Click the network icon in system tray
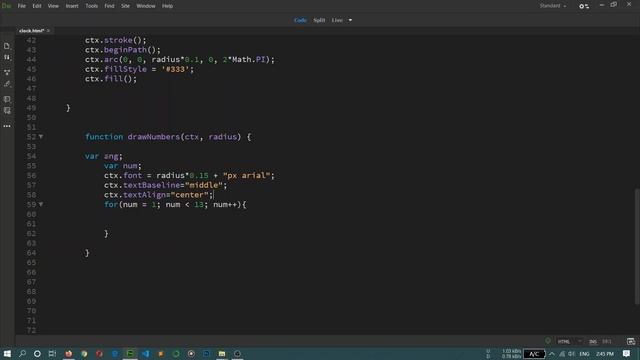640x360 pixels. tap(562, 354)
